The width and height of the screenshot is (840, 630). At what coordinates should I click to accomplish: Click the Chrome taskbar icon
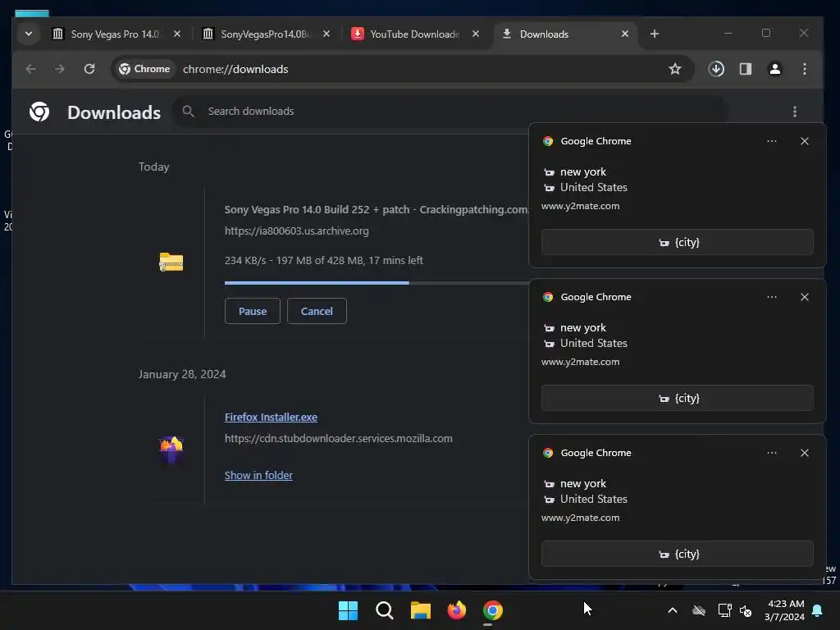click(x=492, y=610)
